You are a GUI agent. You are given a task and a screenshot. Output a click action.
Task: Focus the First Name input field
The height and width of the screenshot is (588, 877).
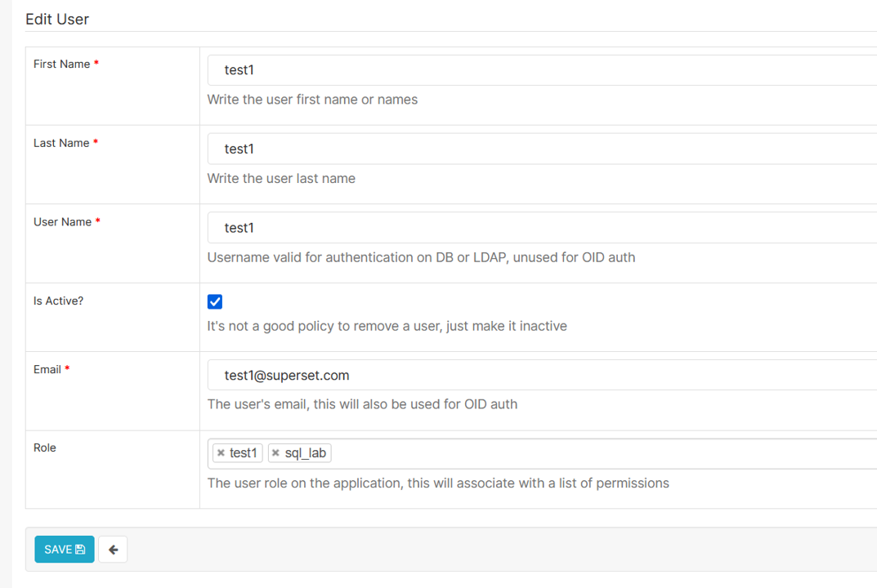539,70
